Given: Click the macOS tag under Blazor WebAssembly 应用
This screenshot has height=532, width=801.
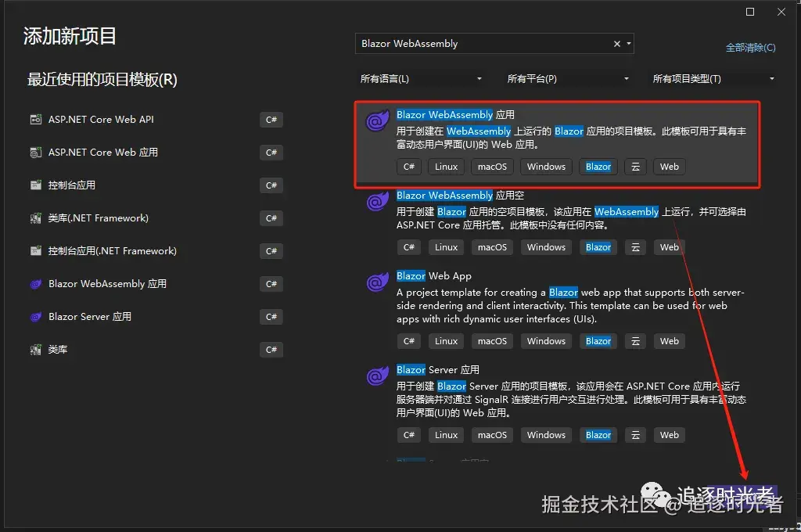Looking at the screenshot, I should tap(492, 167).
